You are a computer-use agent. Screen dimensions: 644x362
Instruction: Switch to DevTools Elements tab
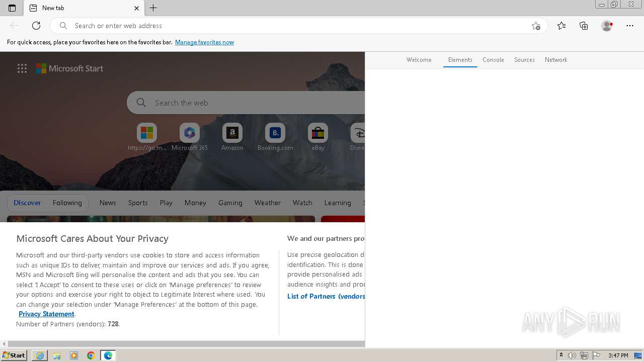coord(460,59)
